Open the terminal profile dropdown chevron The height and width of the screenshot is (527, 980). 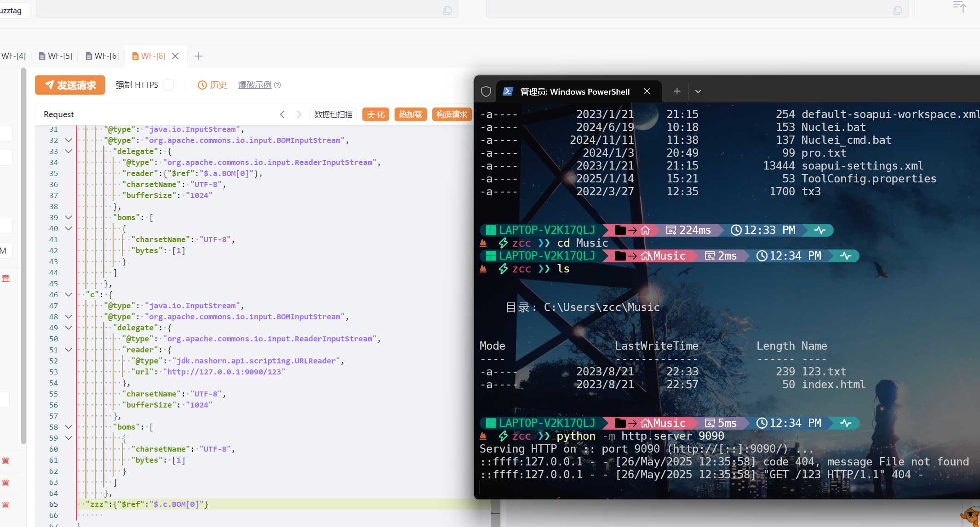[x=698, y=91]
